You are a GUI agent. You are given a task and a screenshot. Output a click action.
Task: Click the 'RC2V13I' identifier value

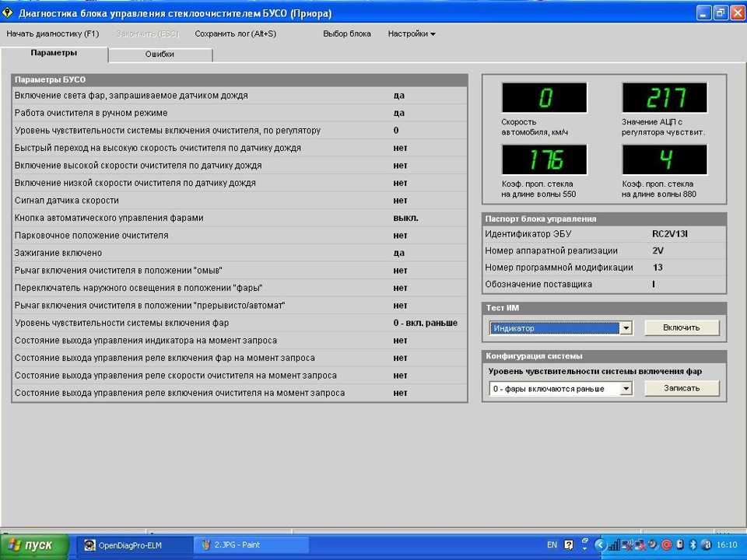click(670, 234)
